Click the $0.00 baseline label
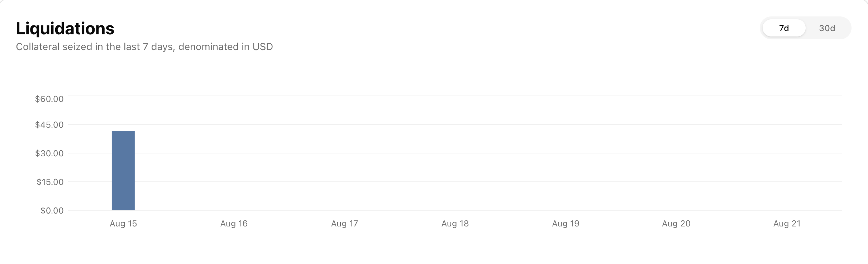Image resolution: width=868 pixels, height=264 pixels. pyautogui.click(x=52, y=211)
